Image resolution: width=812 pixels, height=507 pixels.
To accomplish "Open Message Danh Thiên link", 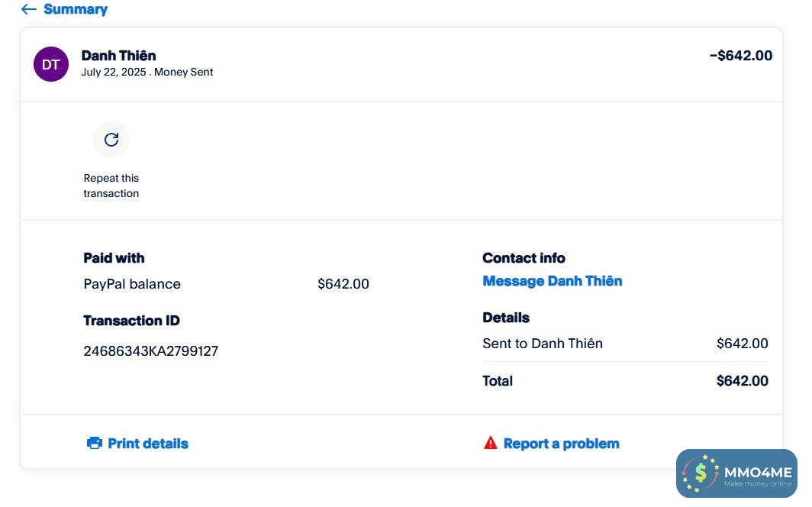I will (552, 281).
